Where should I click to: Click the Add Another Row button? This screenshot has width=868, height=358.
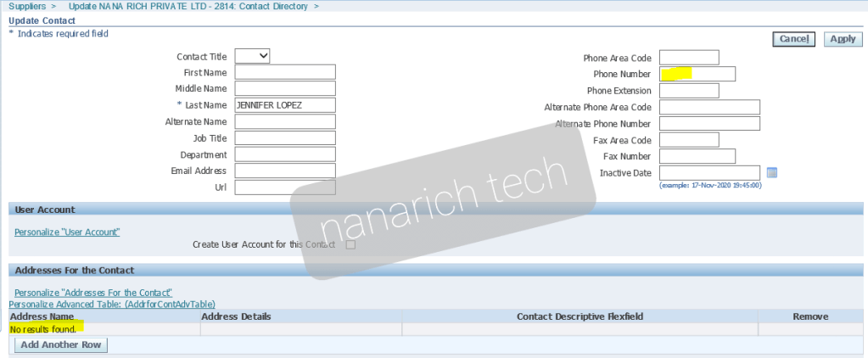point(61,345)
